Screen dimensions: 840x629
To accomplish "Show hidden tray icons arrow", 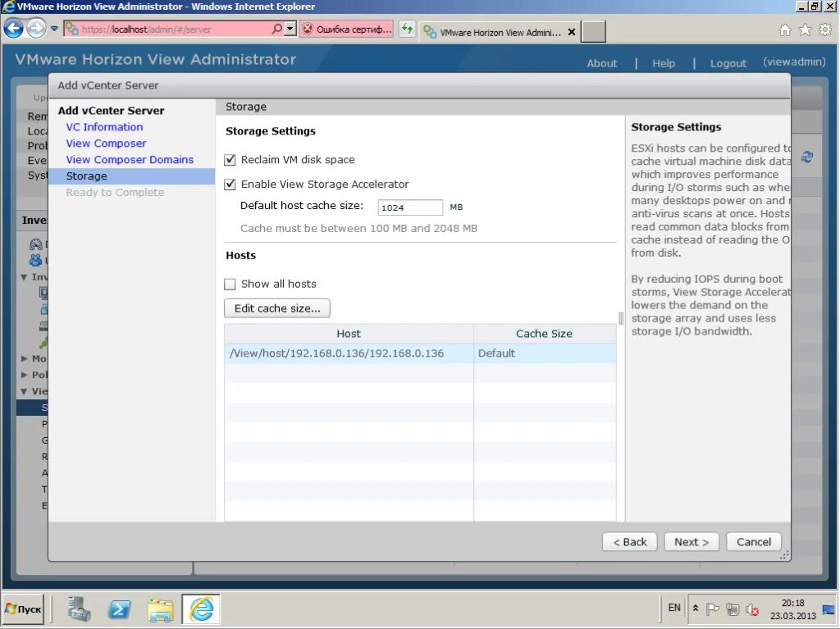I will coord(696,608).
